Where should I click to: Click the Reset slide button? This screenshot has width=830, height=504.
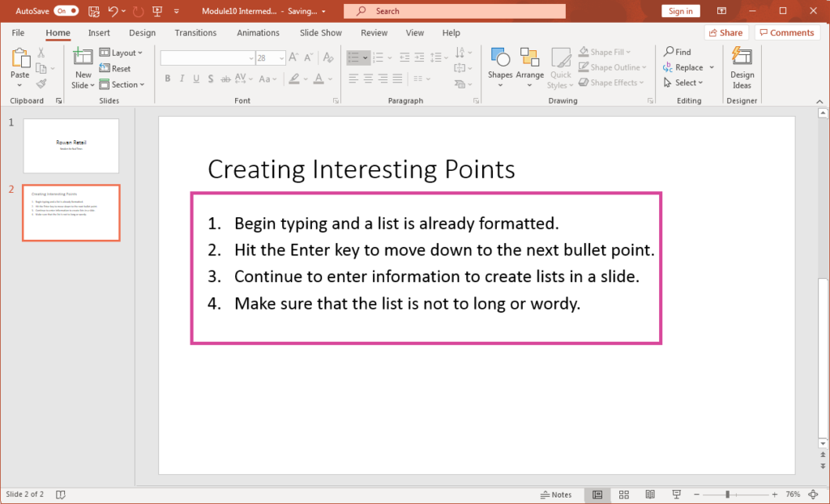(x=115, y=68)
